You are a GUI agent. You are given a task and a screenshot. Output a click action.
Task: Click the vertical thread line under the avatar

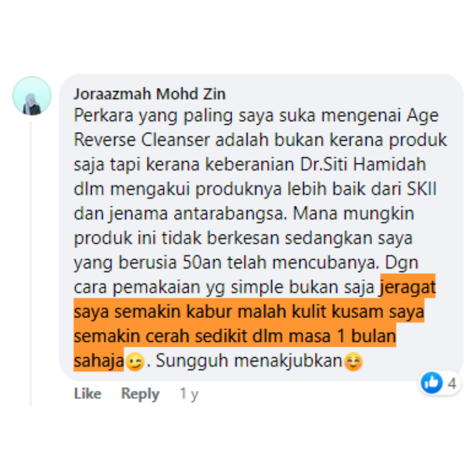[31, 264]
